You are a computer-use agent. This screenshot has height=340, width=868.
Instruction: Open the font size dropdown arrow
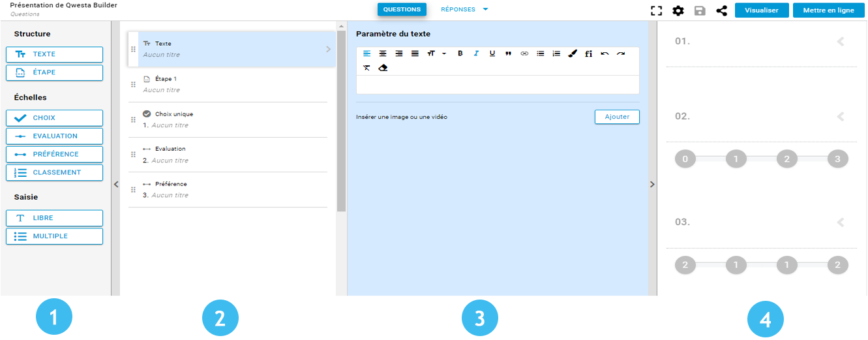pyautogui.click(x=443, y=54)
